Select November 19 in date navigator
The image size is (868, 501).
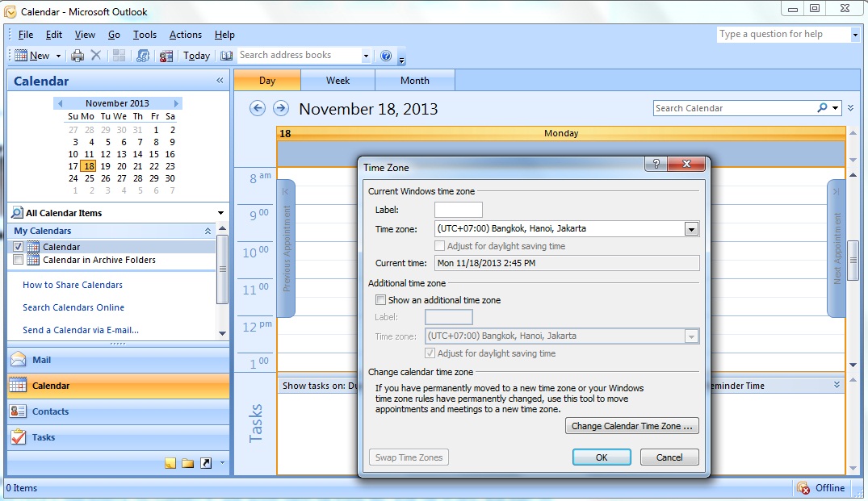click(105, 166)
